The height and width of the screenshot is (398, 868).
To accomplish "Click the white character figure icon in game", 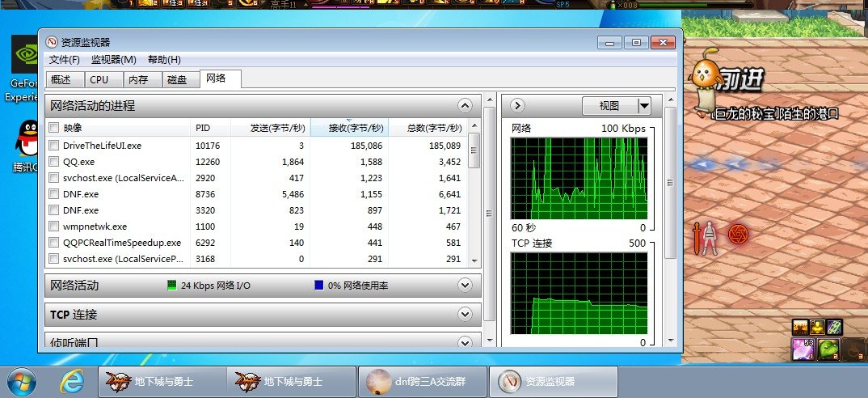I will (x=709, y=239).
